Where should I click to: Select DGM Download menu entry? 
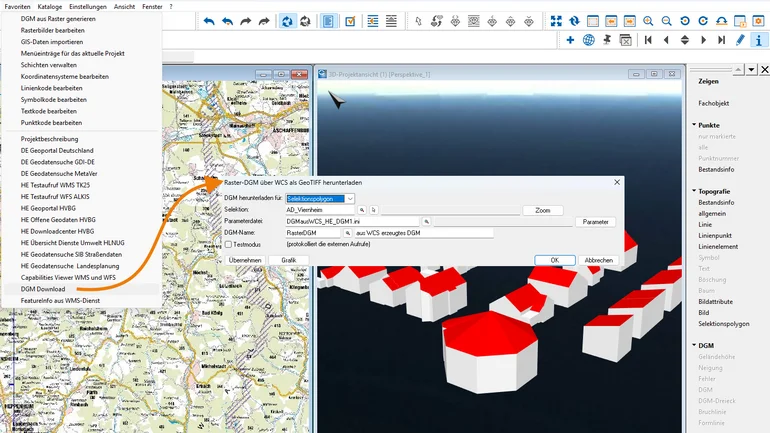43,288
